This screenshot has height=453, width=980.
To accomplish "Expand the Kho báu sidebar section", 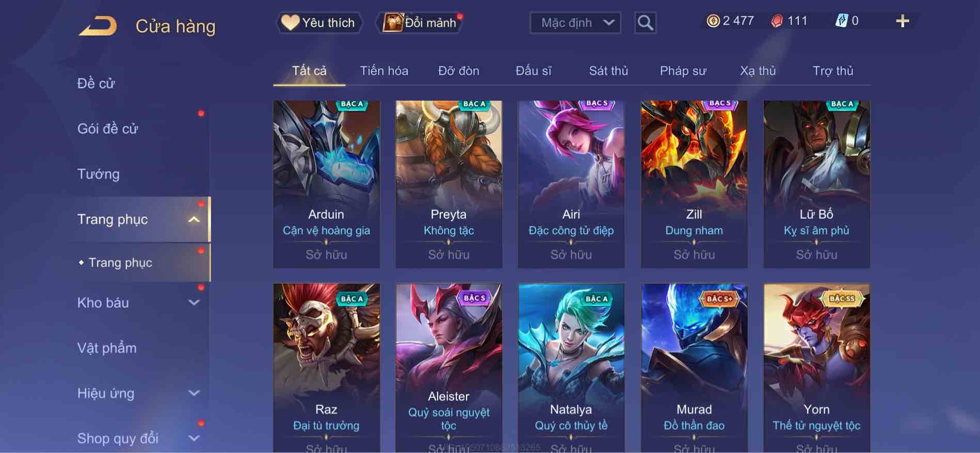I will pyautogui.click(x=194, y=303).
